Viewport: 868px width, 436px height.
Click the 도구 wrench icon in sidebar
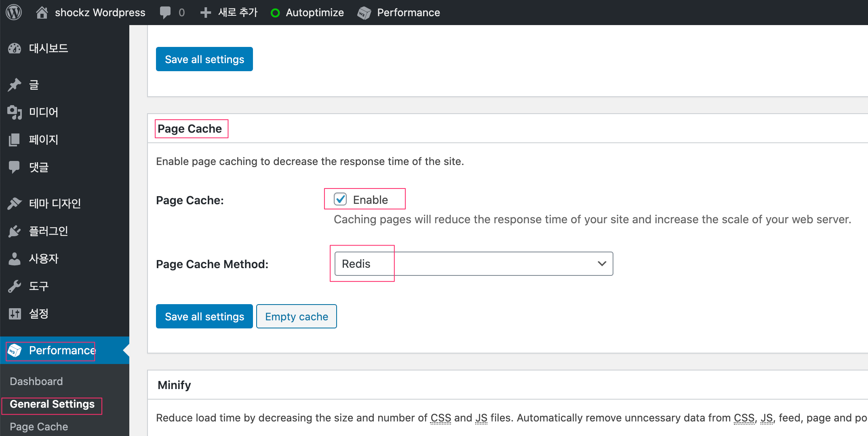coord(15,286)
